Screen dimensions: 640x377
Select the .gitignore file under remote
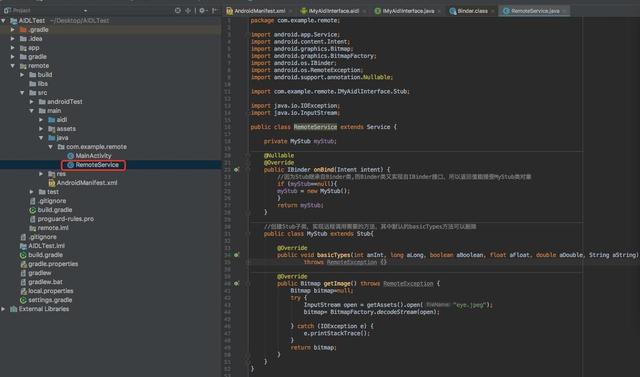tap(47, 201)
